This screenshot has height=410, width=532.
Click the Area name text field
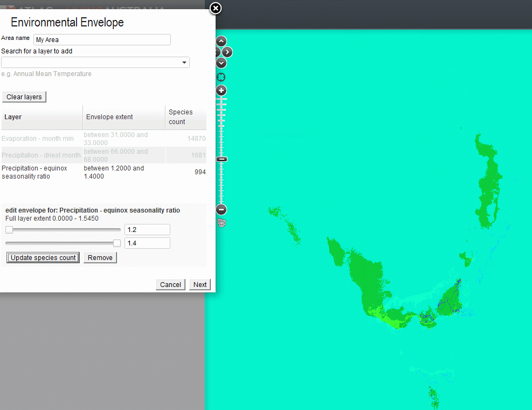(x=101, y=39)
